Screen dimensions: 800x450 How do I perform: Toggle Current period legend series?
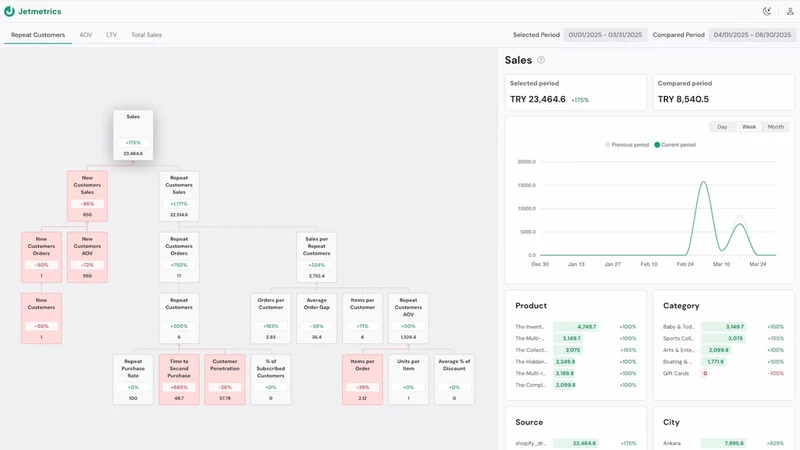(x=675, y=145)
